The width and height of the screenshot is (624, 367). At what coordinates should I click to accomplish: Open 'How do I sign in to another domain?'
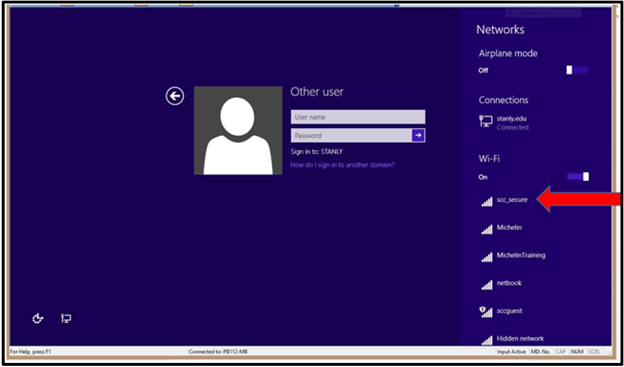pos(343,164)
